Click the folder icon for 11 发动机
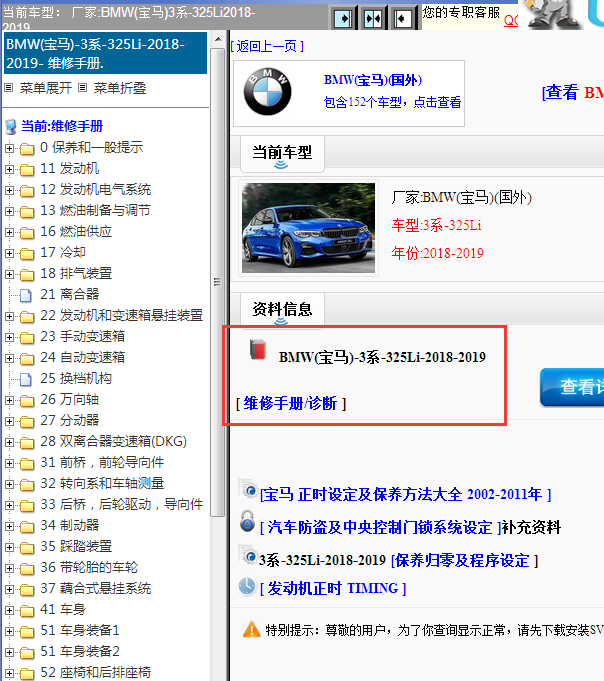This screenshot has width=604, height=681. pos(27,169)
